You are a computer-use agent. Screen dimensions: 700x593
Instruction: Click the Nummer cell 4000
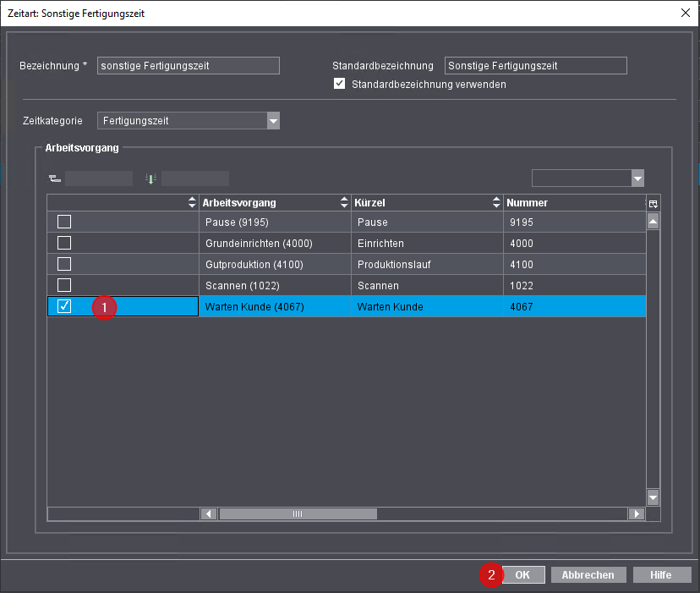(x=575, y=243)
